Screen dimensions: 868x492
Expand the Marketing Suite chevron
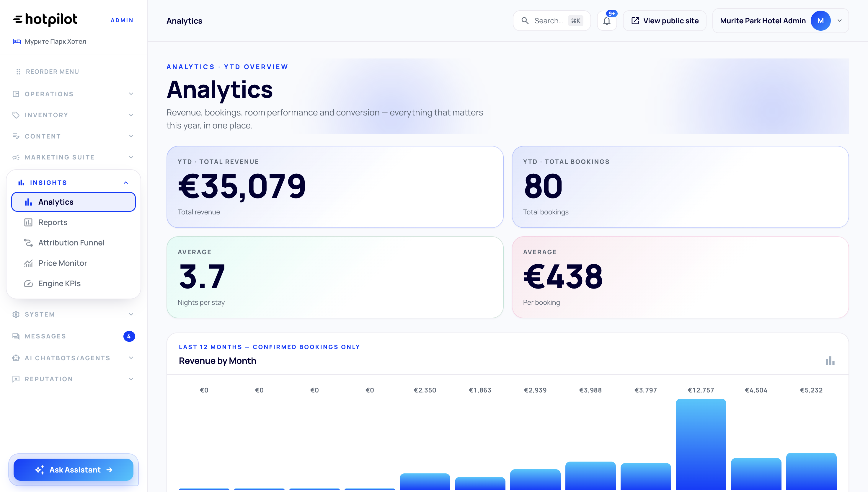[131, 157]
